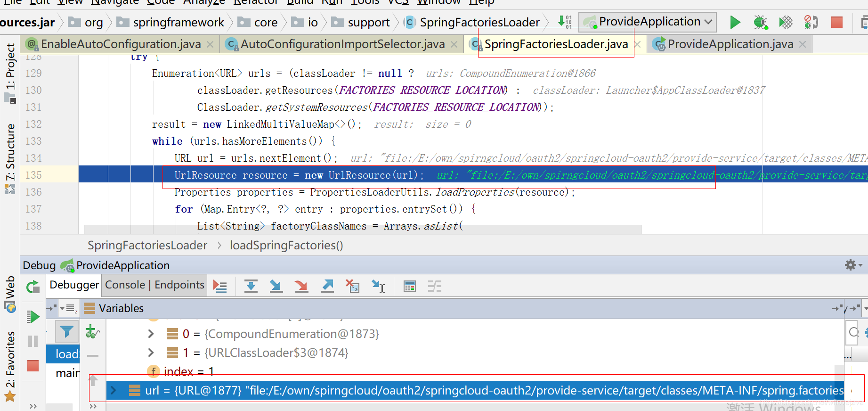Screen dimensions: 868x411
Task: Add a new watch with the plus-glasses icon
Action: pyautogui.click(x=92, y=332)
